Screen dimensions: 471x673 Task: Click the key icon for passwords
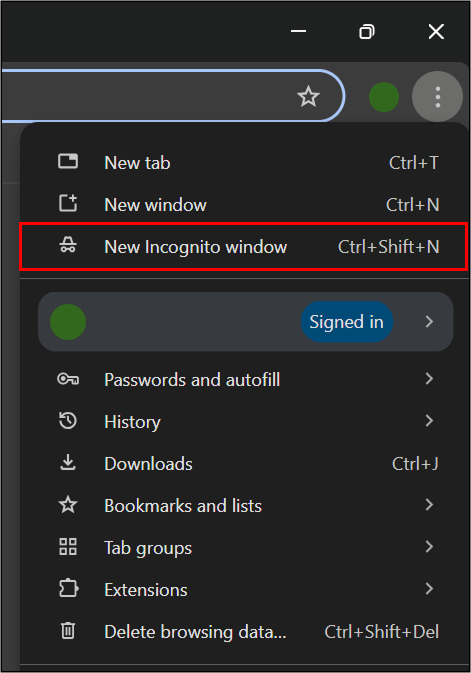pos(68,379)
